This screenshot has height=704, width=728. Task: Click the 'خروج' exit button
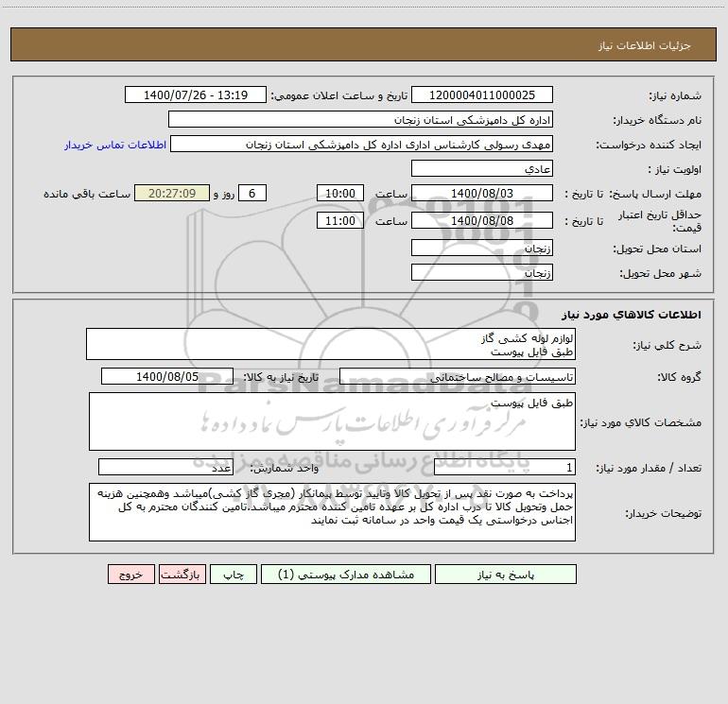[130, 574]
